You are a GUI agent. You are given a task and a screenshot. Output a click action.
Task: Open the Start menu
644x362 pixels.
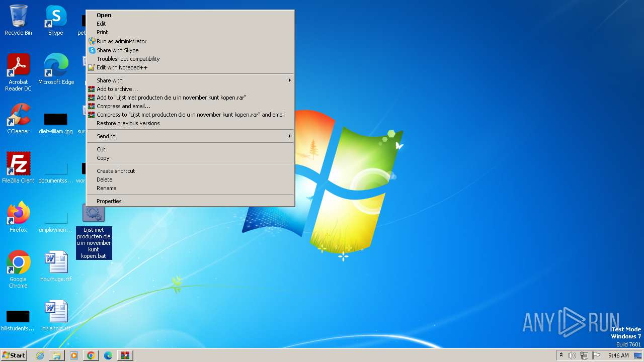(x=14, y=355)
